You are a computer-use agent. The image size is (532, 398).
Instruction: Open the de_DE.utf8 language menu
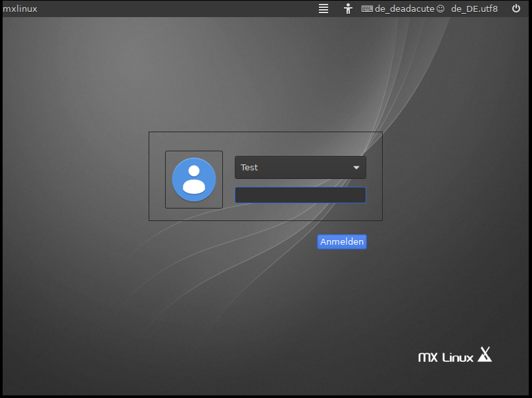click(474, 9)
